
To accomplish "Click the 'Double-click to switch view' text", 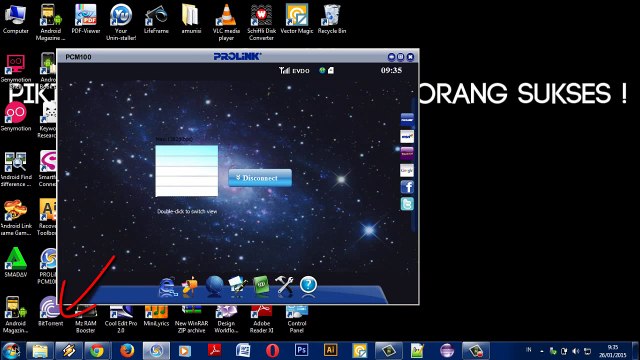I will click(x=187, y=211).
